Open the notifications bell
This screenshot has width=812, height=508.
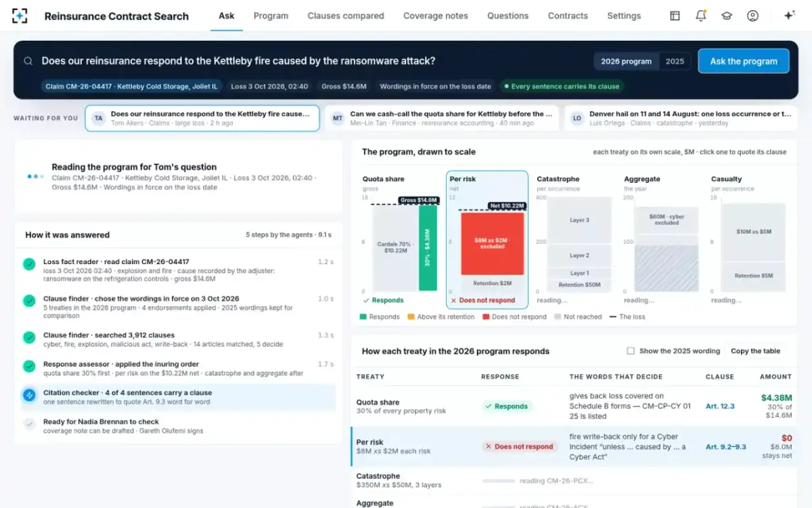point(701,16)
